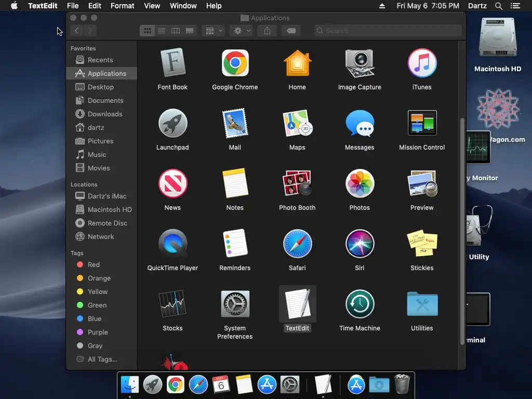The height and width of the screenshot is (399, 532).
Task: Open Documents from the sidebar
Action: [102, 100]
